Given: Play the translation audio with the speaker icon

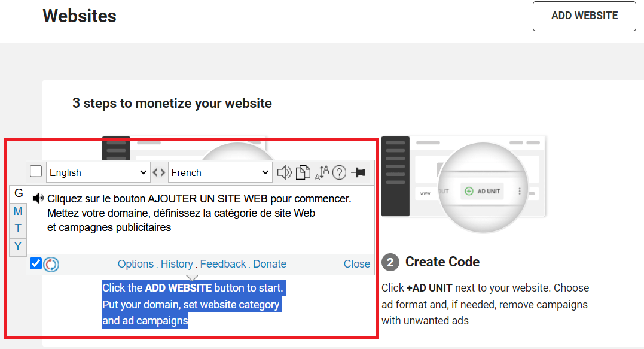Looking at the screenshot, I should pyautogui.click(x=284, y=172).
